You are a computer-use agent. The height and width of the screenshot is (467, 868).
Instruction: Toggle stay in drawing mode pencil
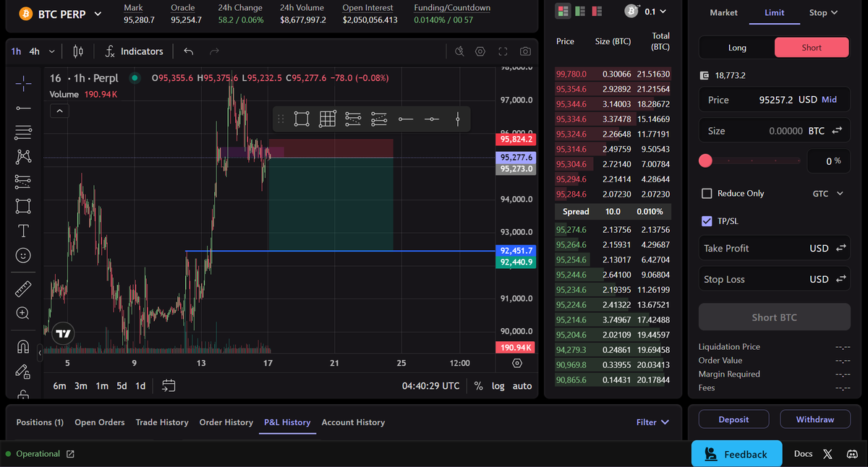click(x=23, y=372)
